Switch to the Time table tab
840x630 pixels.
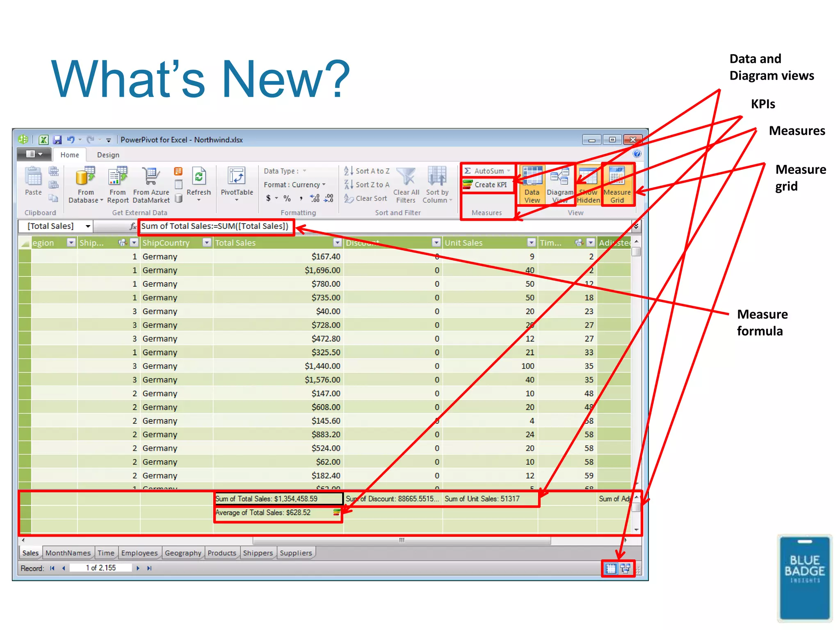point(106,553)
